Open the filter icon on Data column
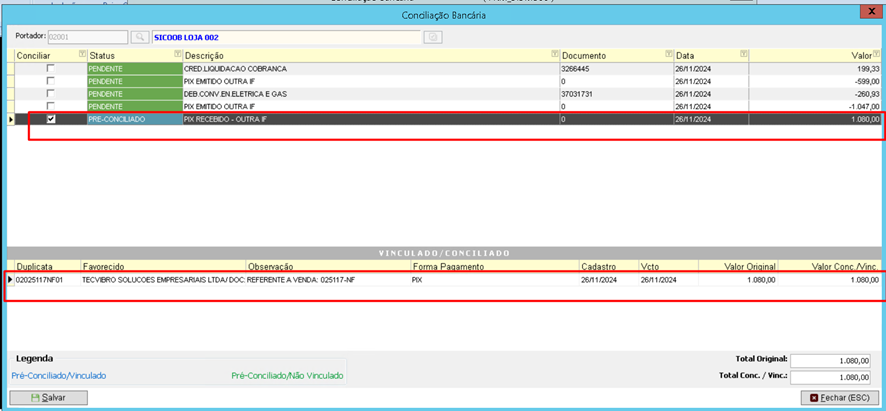Screen dimensions: 886x411 743,54
